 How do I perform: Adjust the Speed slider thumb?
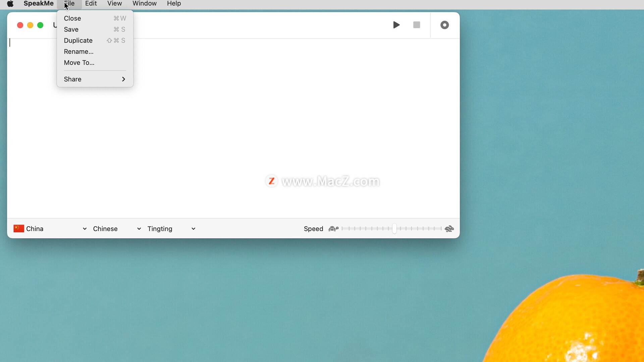coord(394,229)
